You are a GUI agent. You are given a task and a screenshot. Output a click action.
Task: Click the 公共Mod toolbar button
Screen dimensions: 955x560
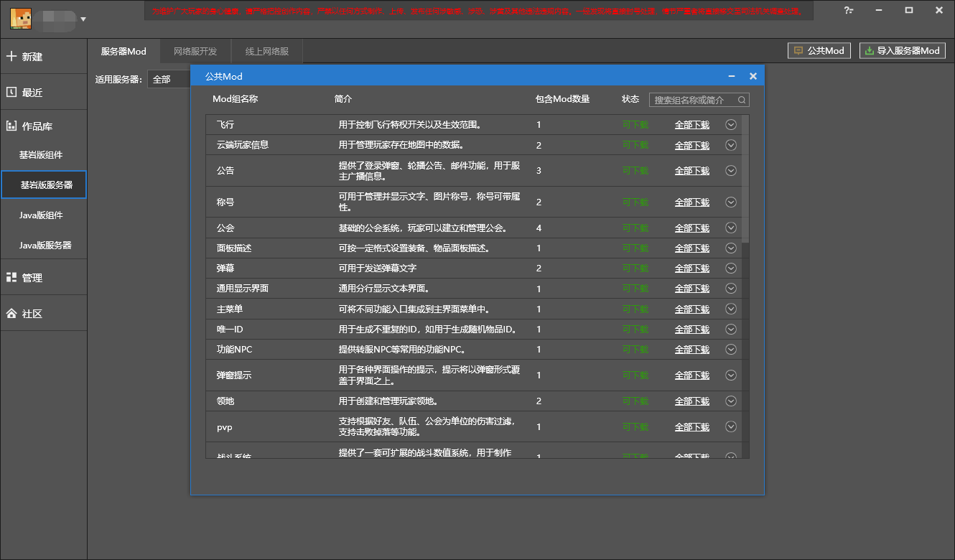click(819, 51)
